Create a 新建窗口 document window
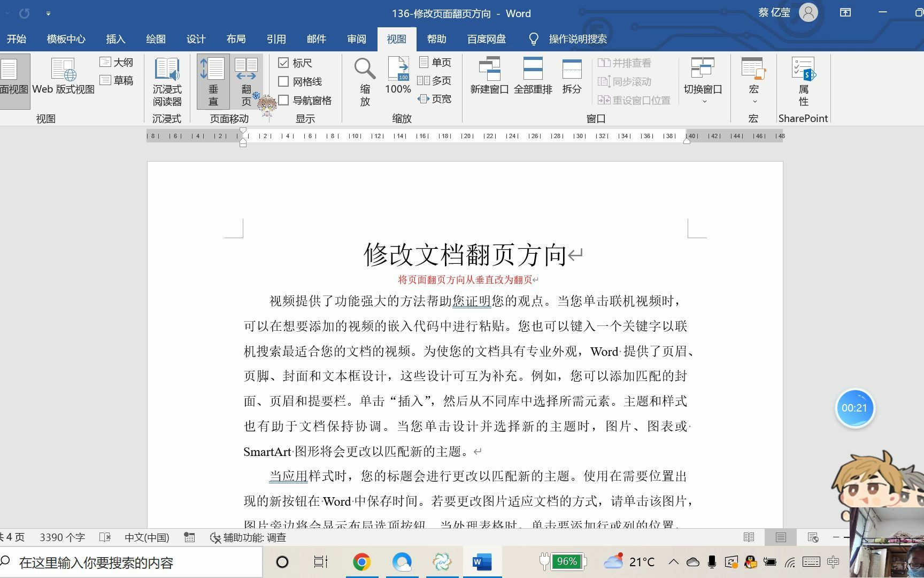Screen dimensions: 924x578 (x=489, y=78)
